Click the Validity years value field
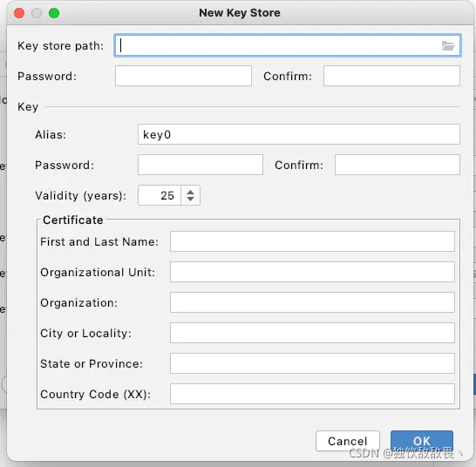This screenshot has height=467, width=476. coord(160,195)
